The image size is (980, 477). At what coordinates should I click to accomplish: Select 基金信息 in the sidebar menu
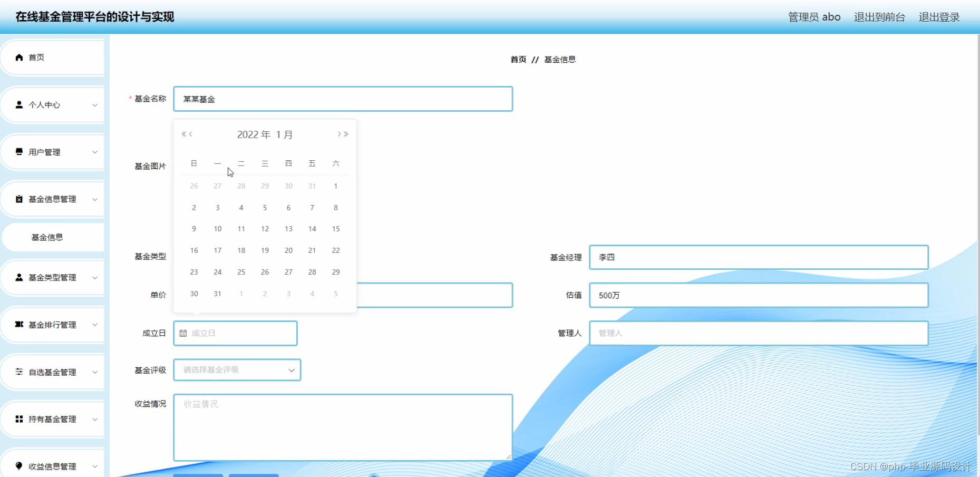[47, 237]
